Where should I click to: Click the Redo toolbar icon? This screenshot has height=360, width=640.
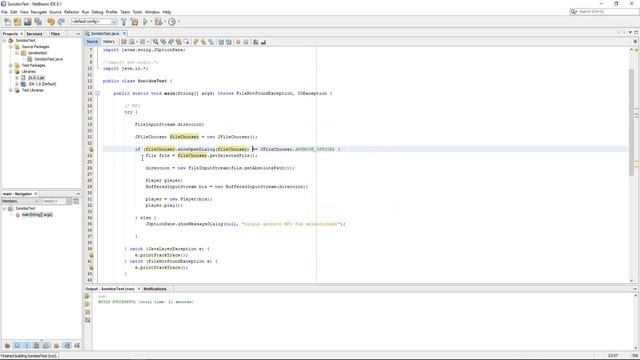(x=61, y=22)
